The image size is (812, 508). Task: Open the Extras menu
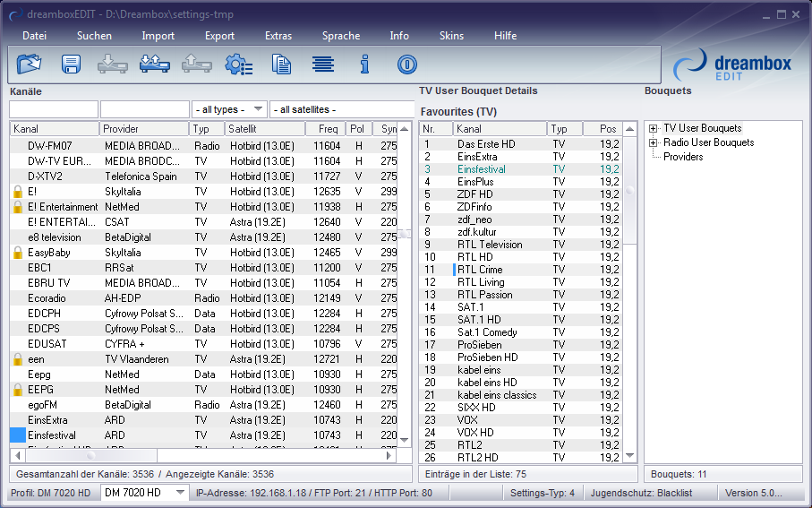278,36
